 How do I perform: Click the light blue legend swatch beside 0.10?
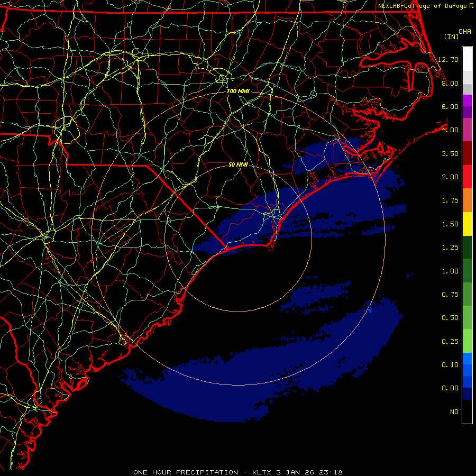[467, 359]
